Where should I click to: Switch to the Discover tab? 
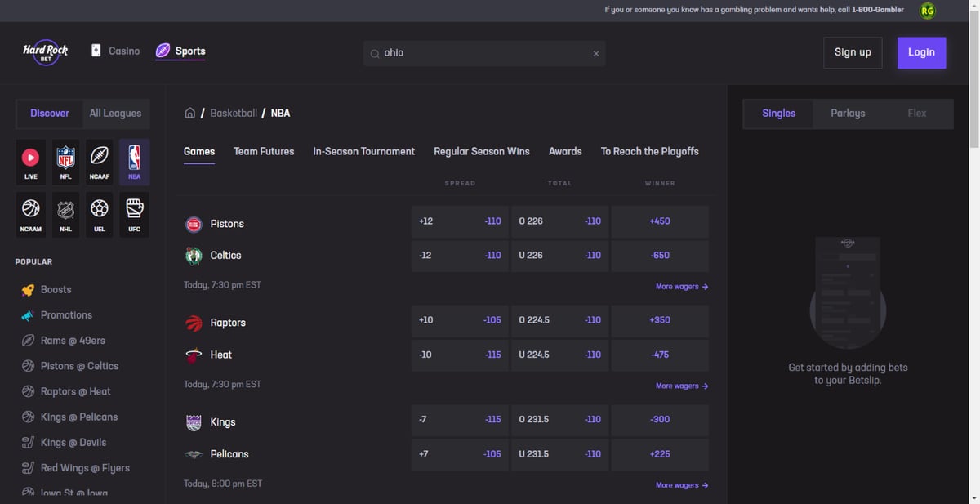pyautogui.click(x=50, y=114)
